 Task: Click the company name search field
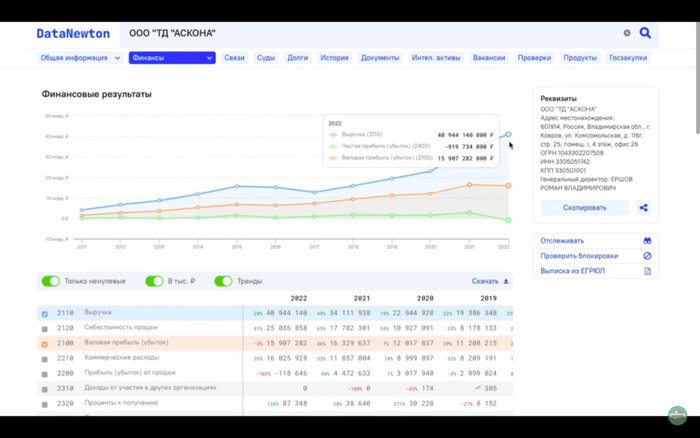370,33
